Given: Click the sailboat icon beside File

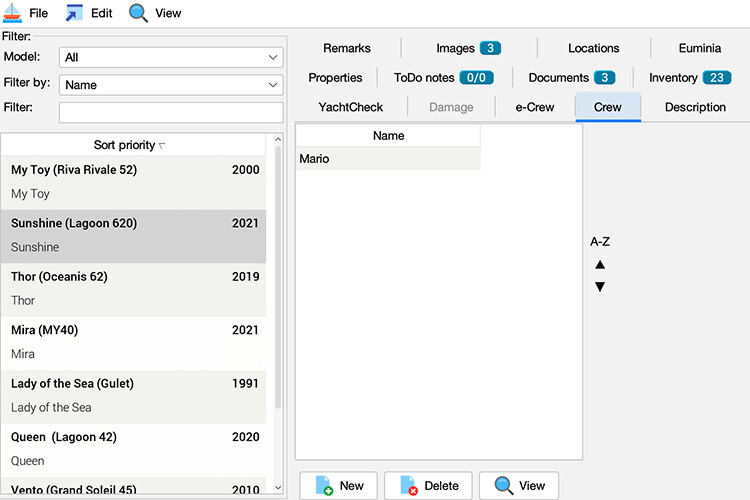Looking at the screenshot, I should (13, 13).
